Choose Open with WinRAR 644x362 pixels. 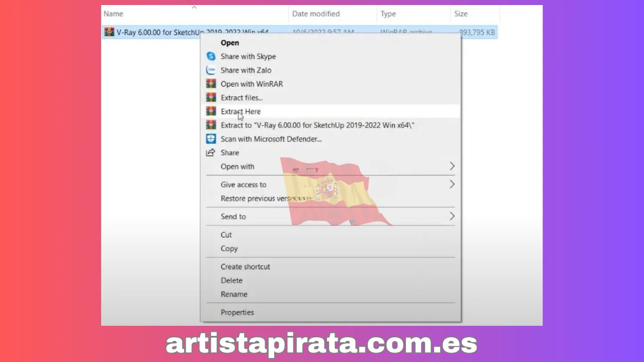click(252, 84)
